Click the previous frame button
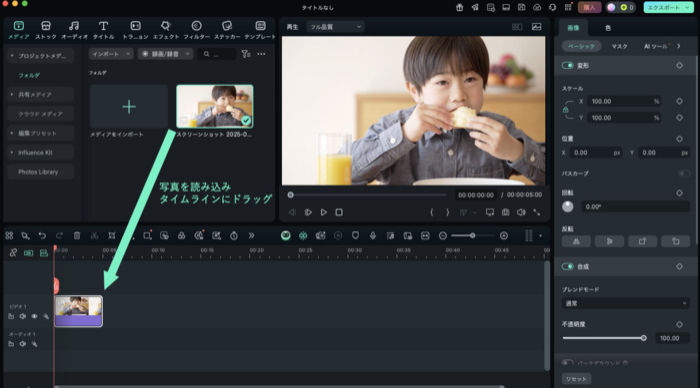 (x=292, y=213)
